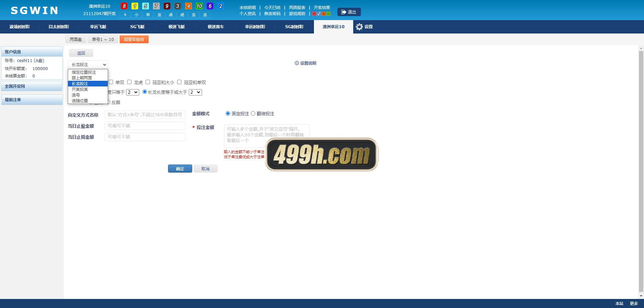Open the 全国开奖网 sidebar panel
This screenshot has height=308, width=644.
(x=32, y=86)
